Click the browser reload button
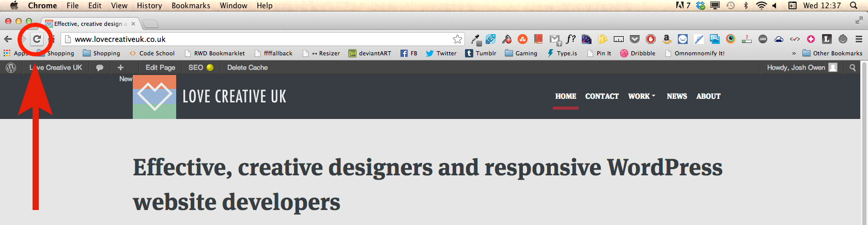Viewport: 868px width, 225px height. click(37, 39)
